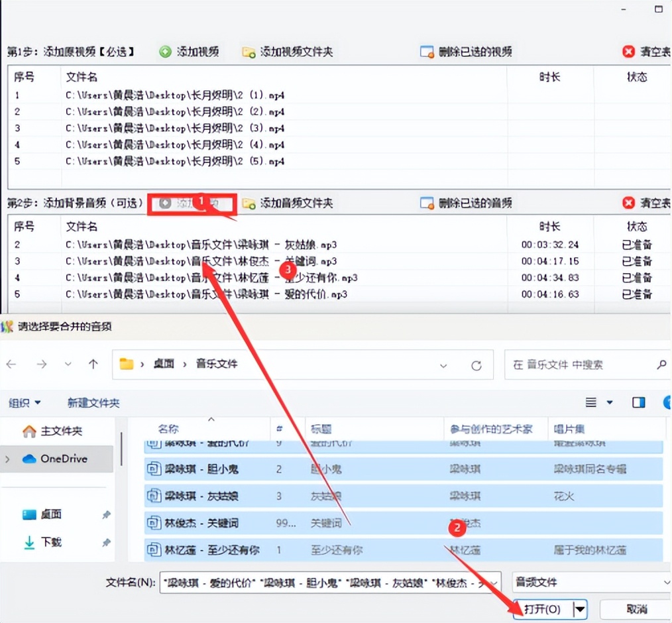Click the file name (文件名) input field
Viewport: 672px width, 623px height.
[x=330, y=583]
